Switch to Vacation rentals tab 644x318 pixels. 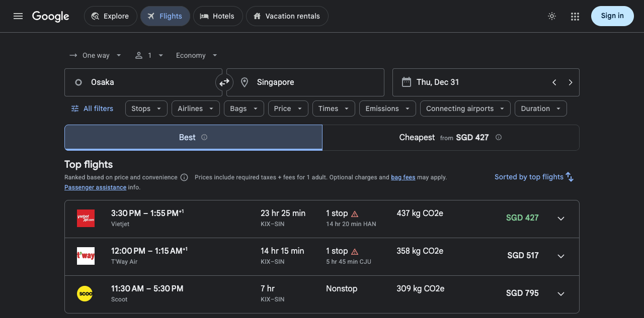click(287, 16)
